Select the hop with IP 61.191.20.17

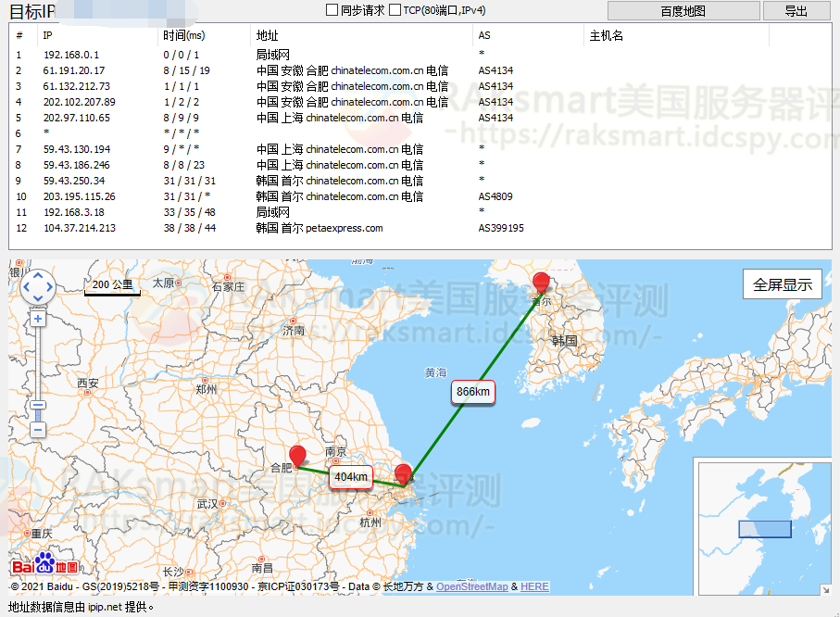point(420,70)
